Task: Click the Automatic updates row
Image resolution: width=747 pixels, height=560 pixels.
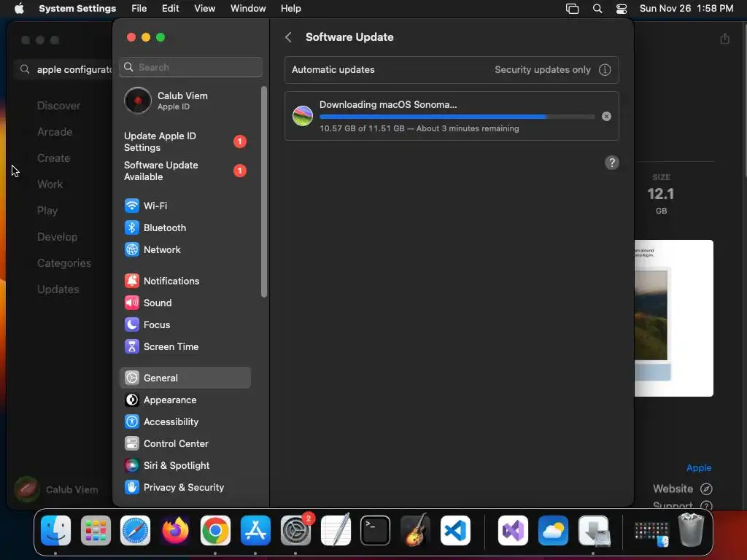Action: (x=452, y=70)
